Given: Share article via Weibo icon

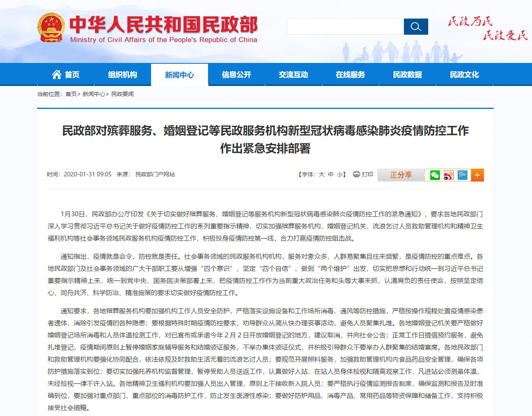Looking at the screenshot, I should coord(448,175).
